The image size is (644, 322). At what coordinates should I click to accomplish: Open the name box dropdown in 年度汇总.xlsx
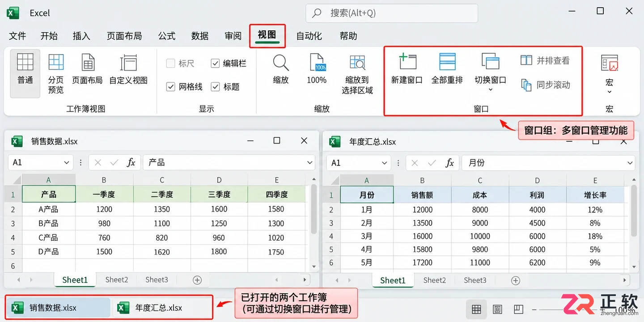pos(385,163)
